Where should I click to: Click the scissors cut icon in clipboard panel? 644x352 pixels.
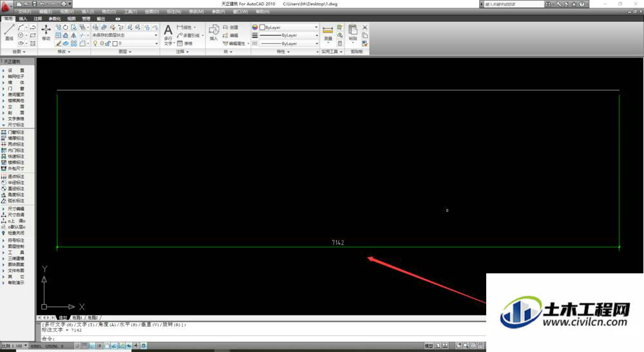tap(365, 27)
